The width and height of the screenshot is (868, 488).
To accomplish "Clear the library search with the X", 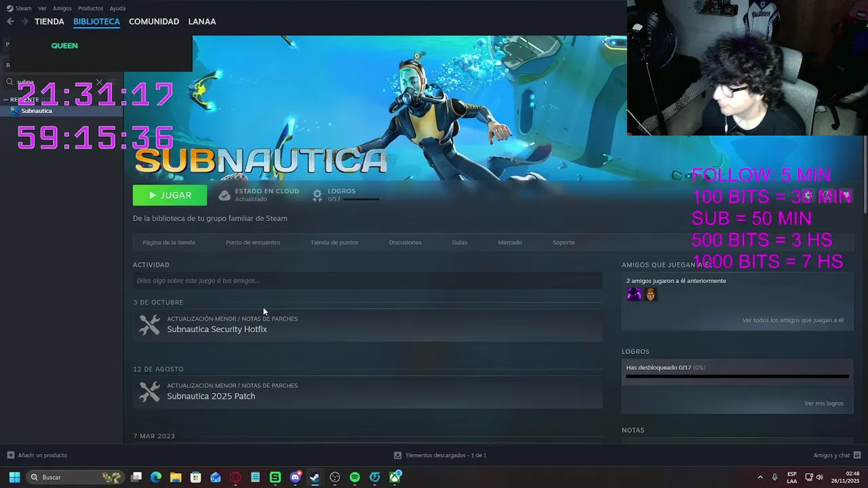I will (x=100, y=82).
